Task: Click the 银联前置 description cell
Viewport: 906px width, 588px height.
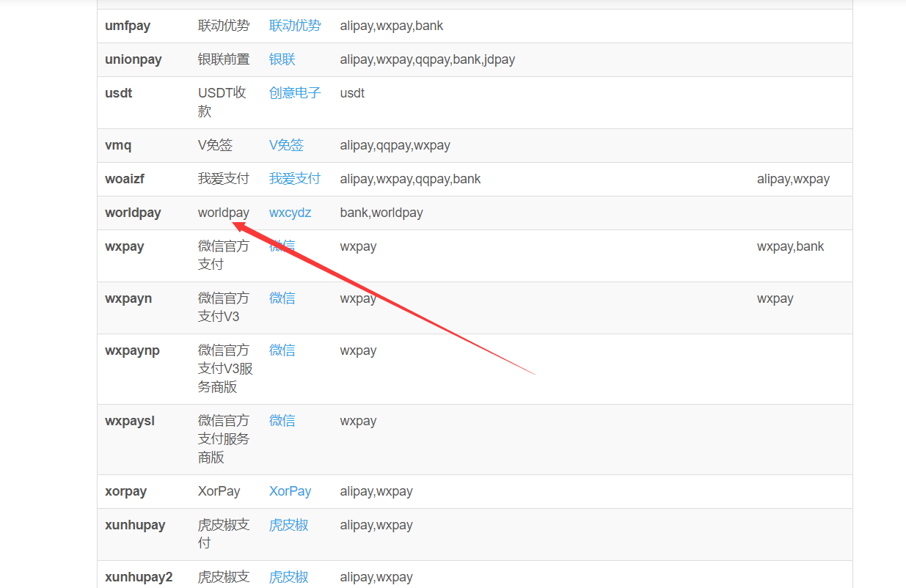Action: pos(224,59)
